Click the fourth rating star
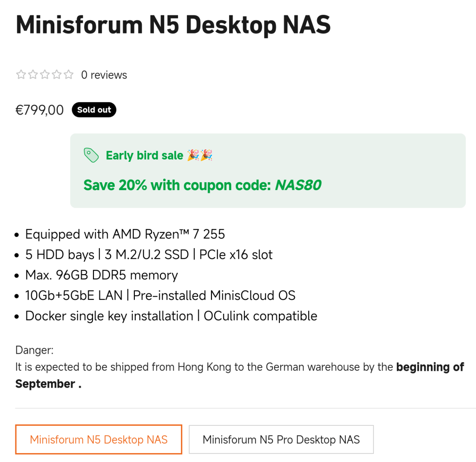Screen dimensions: 476x462 tap(57, 75)
